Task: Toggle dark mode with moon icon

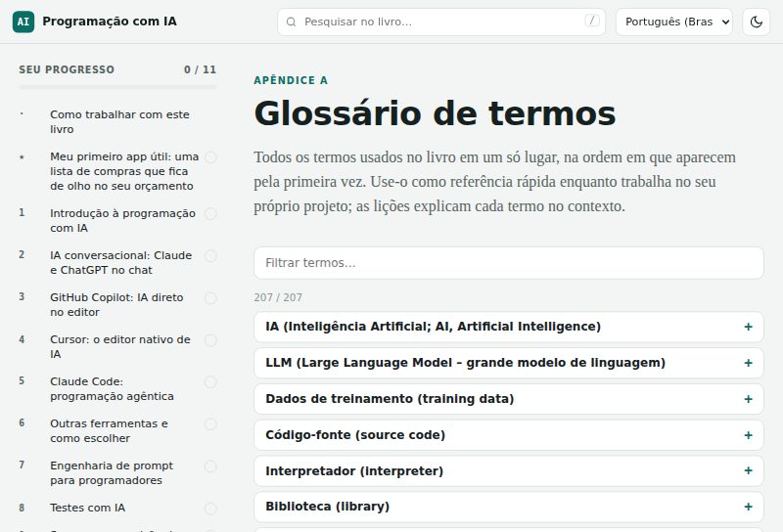Action: [756, 22]
